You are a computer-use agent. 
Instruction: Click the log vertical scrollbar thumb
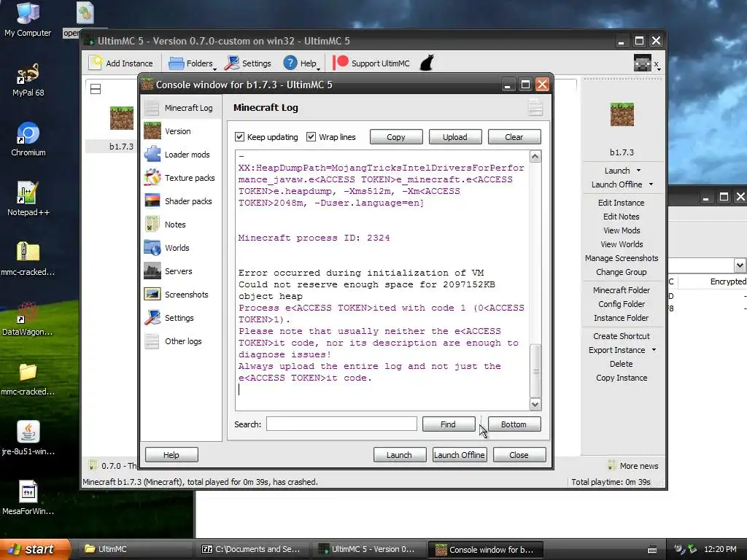click(x=535, y=371)
